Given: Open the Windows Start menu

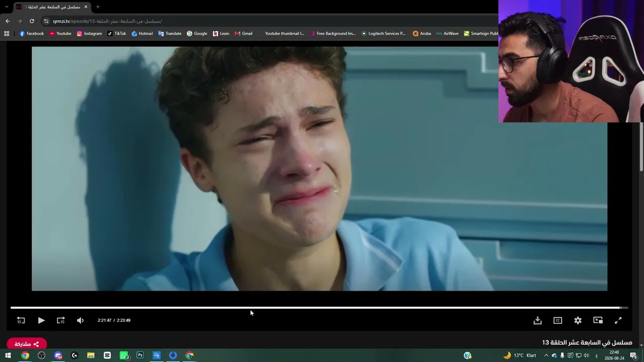Looking at the screenshot, I should point(8,355).
